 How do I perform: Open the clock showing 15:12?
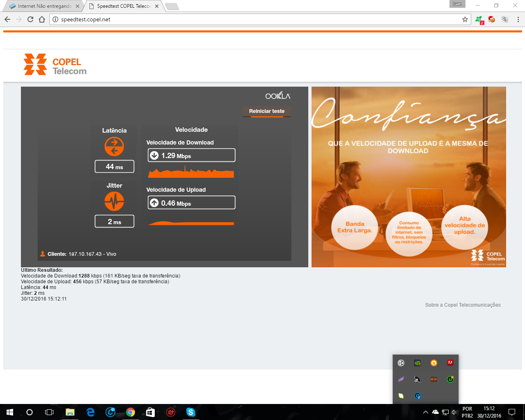coord(489,412)
